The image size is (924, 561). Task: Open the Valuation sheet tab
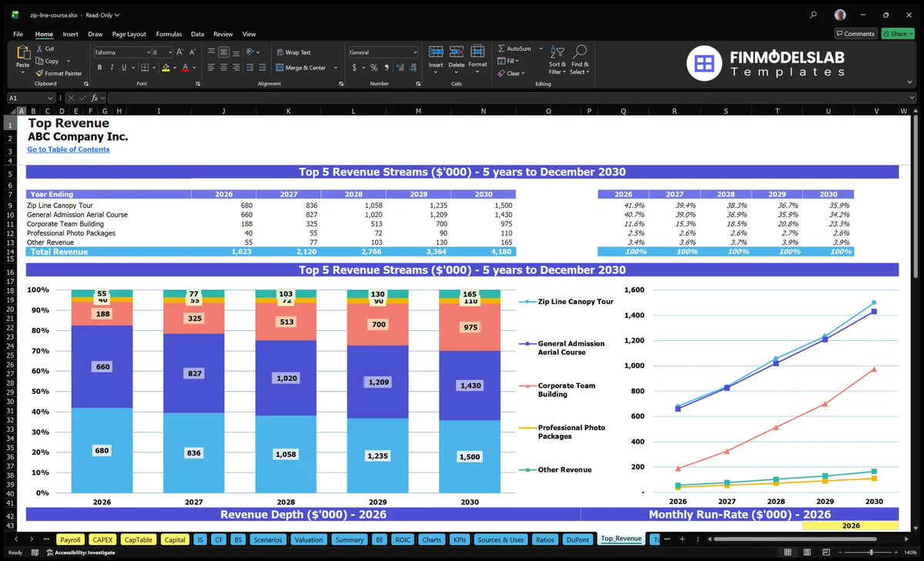309,539
